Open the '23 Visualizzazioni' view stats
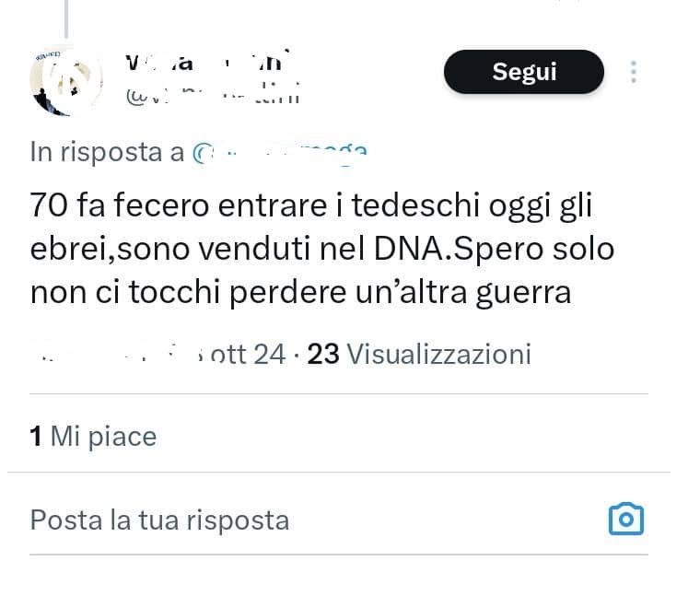The height and width of the screenshot is (596, 700). point(419,355)
